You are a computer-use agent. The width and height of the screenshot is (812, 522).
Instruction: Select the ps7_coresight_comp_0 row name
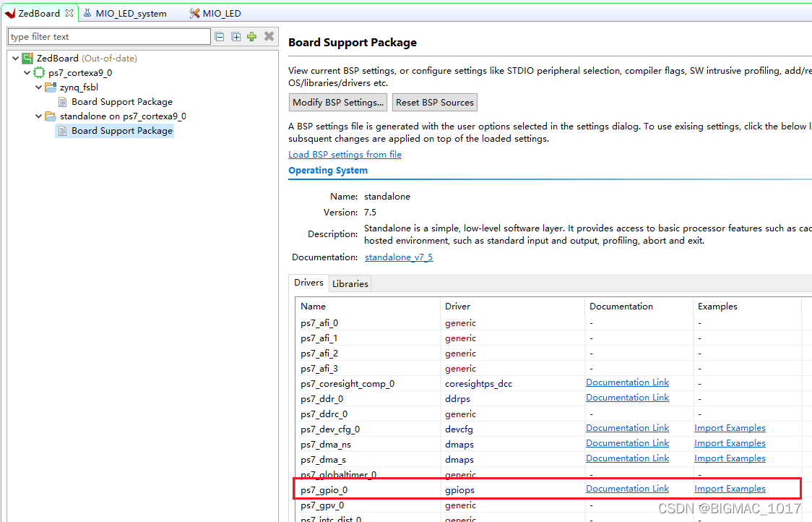point(347,384)
